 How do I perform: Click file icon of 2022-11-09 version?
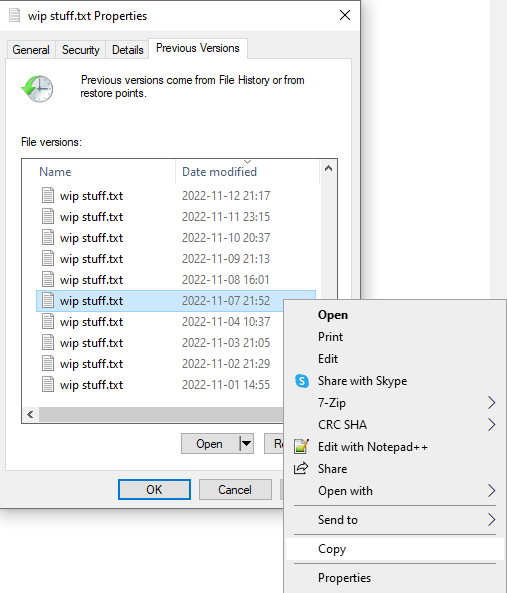click(48, 258)
